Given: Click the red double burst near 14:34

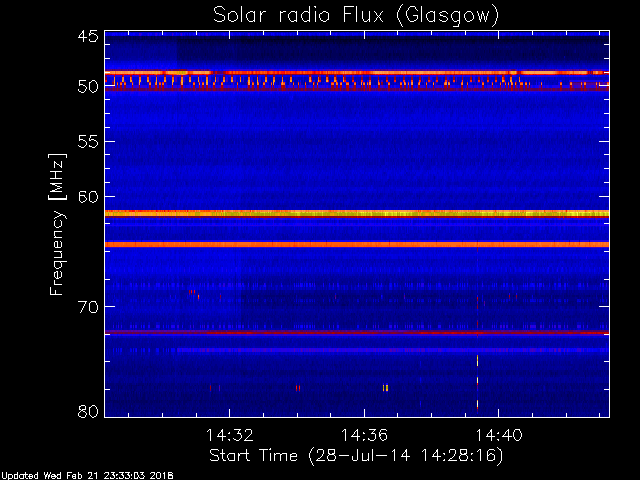Looking at the screenshot, I should click(x=298, y=388).
